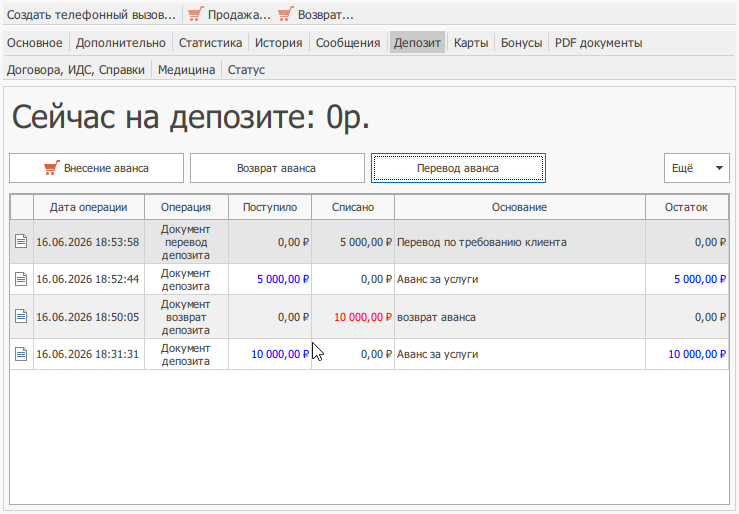This screenshot has height=514, width=739.
Task: Open the Статистика tab
Action: [x=210, y=43]
